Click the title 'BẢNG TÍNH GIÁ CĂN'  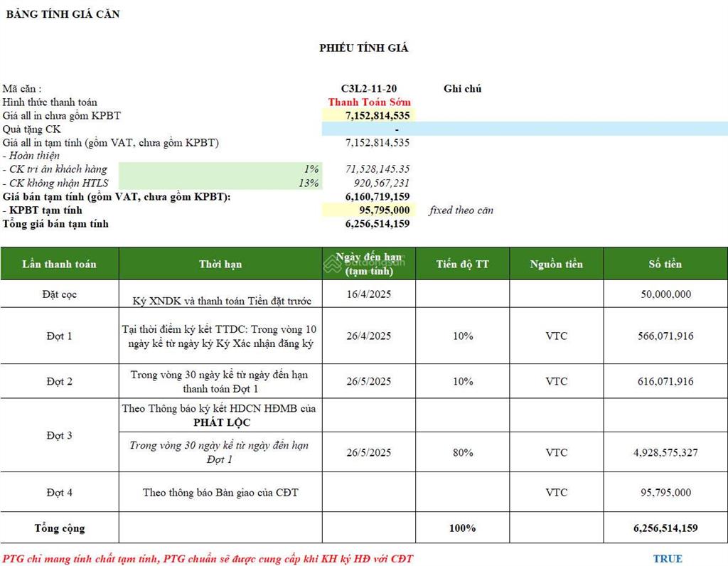63,14
